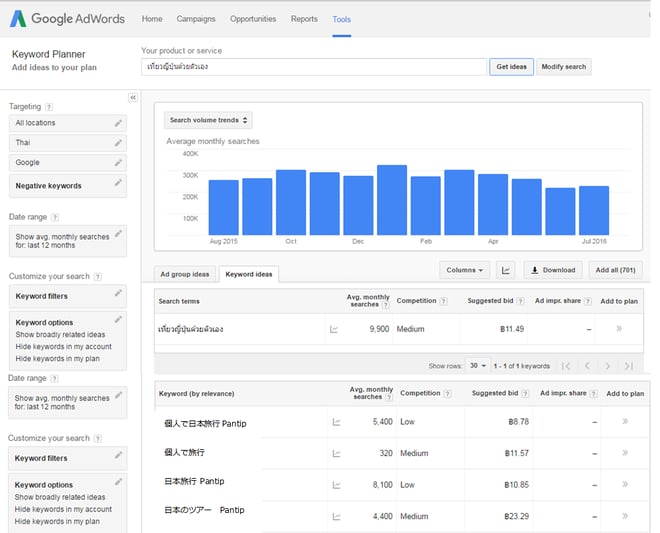660x533 pixels.
Task: Add the 9,900 search term to plan
Action: point(619,328)
